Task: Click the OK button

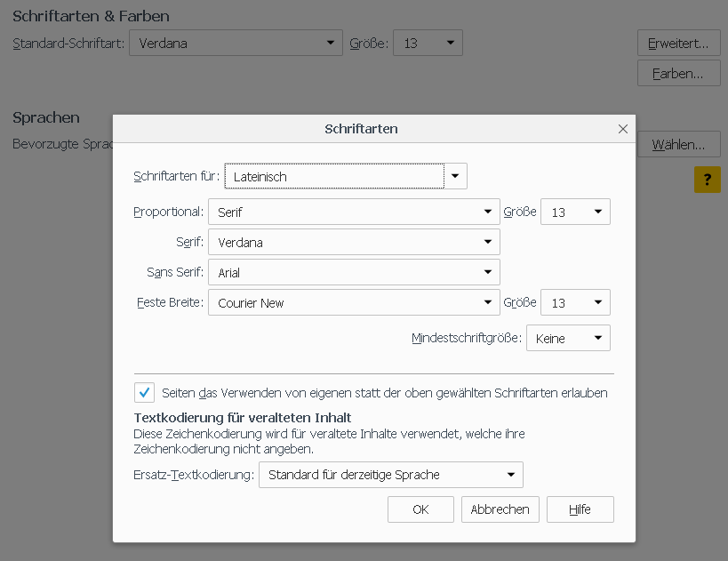Action: (x=420, y=509)
